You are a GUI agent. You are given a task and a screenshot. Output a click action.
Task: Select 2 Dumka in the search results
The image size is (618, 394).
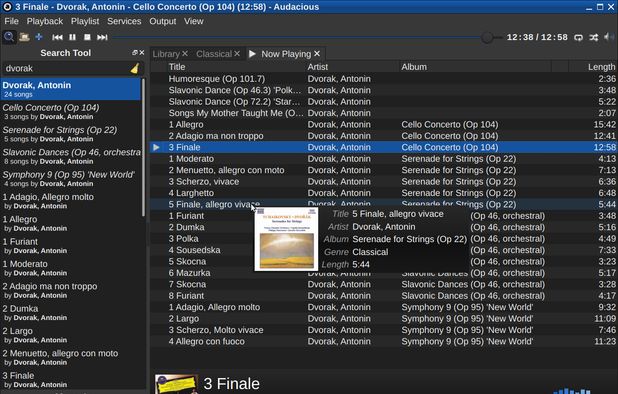click(71, 313)
